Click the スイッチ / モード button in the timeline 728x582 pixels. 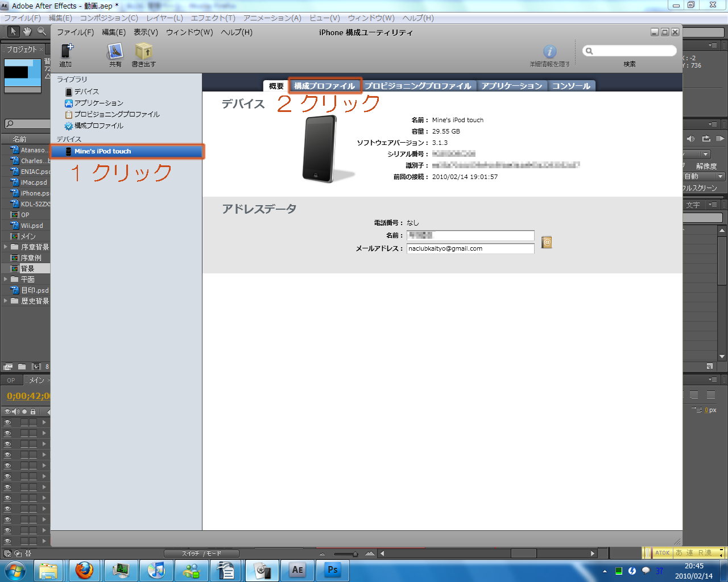(202, 554)
